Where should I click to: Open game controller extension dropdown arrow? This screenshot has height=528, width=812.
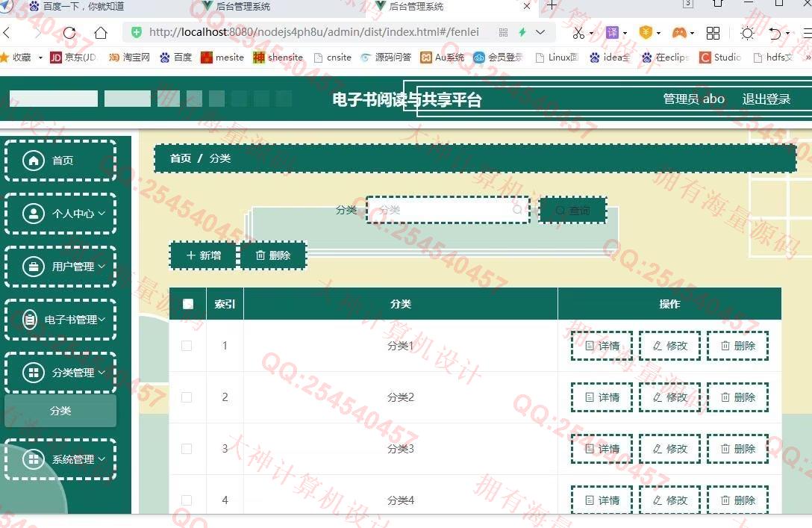[692, 34]
